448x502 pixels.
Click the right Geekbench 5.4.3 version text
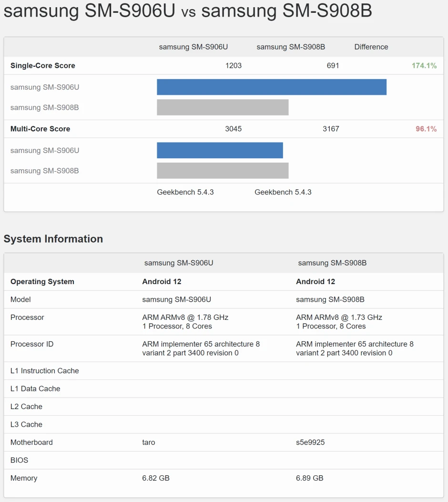283,192
